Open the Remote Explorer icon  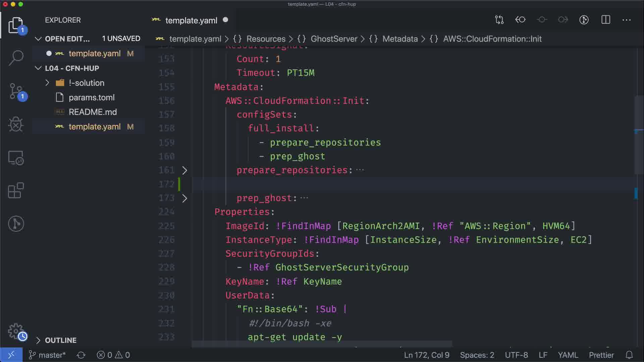pyautogui.click(x=16, y=158)
